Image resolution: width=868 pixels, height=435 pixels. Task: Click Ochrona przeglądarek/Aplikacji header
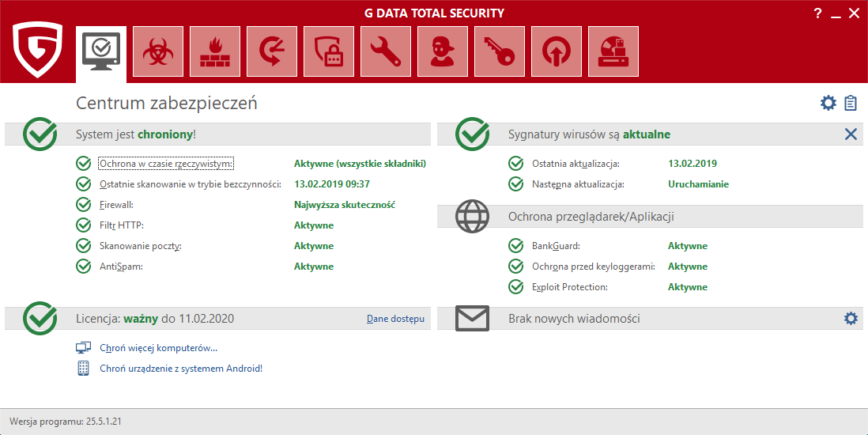(591, 216)
